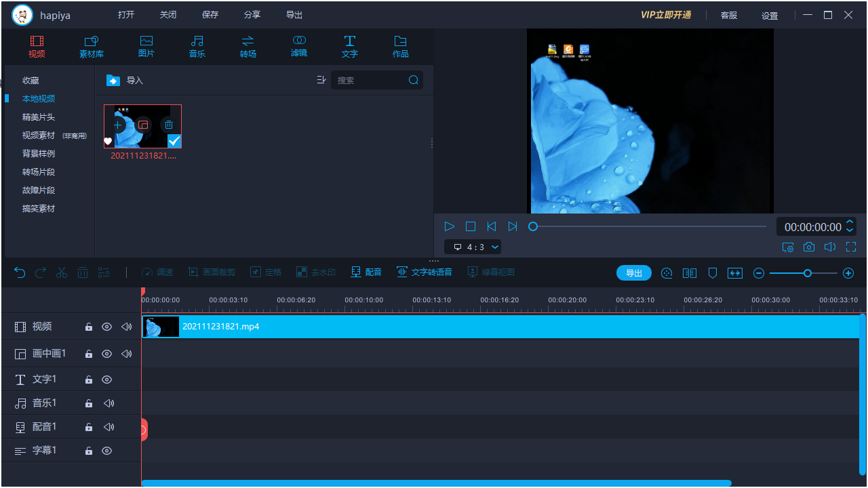Toggle the lock on 文字1 track

88,380
